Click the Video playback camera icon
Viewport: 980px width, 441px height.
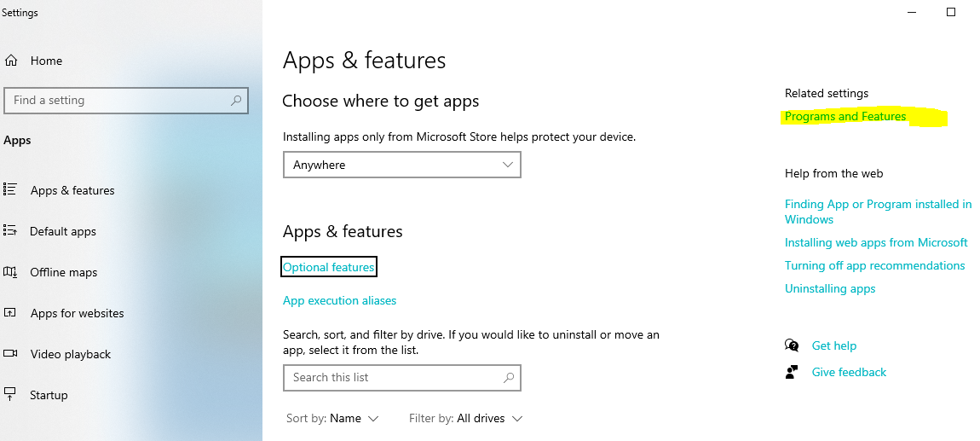tap(10, 354)
